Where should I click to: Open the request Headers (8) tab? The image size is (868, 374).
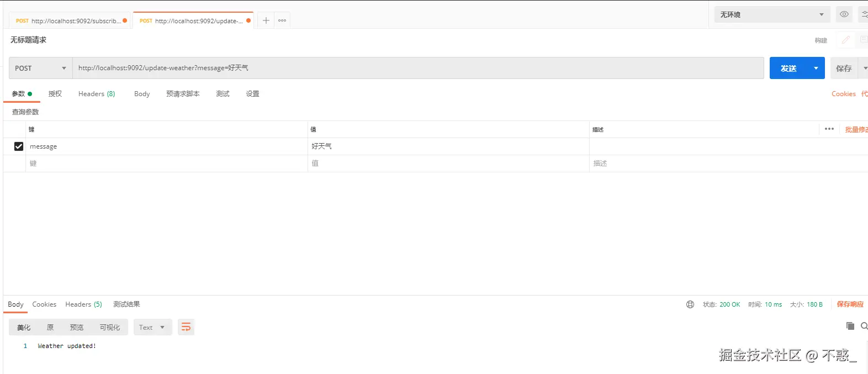click(x=97, y=94)
